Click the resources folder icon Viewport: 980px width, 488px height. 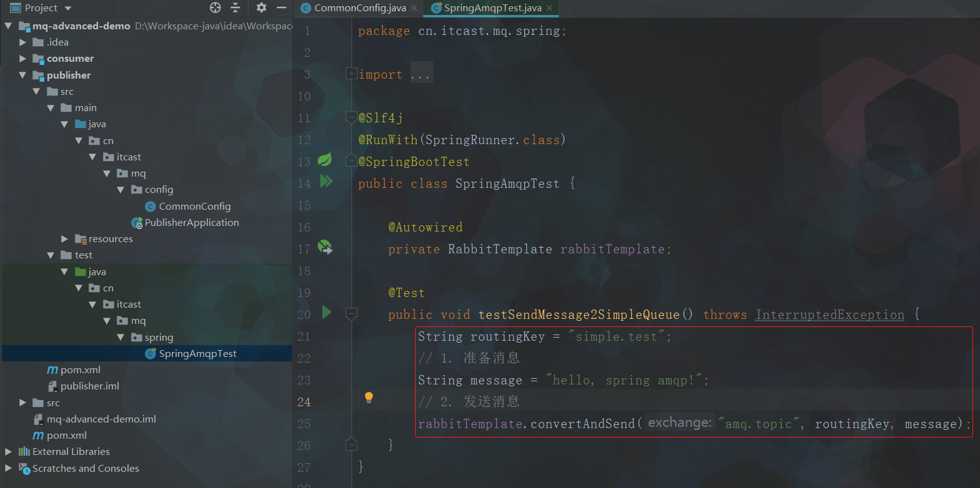coord(81,239)
